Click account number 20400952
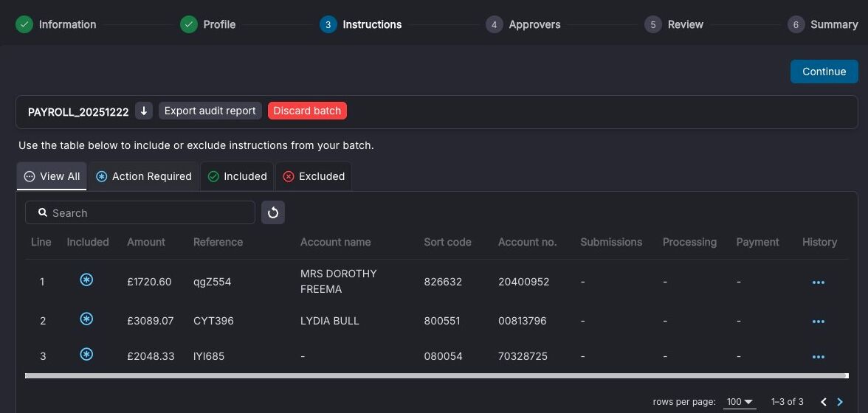 tap(524, 282)
